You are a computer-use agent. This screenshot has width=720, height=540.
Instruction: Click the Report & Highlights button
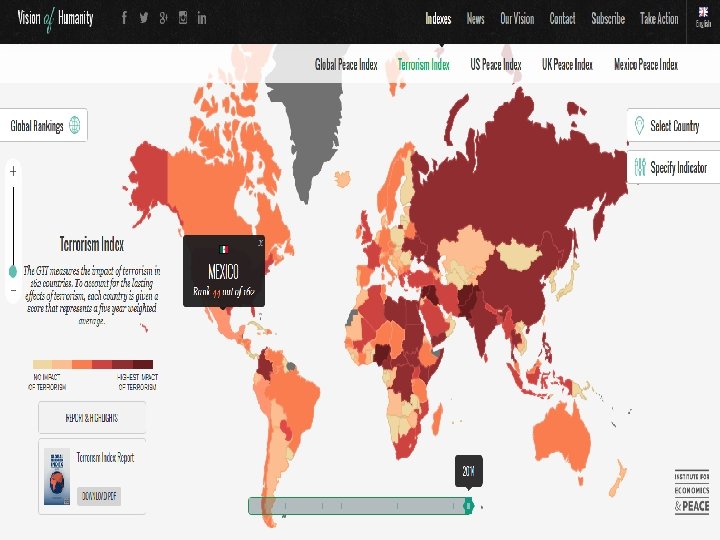[92, 417]
